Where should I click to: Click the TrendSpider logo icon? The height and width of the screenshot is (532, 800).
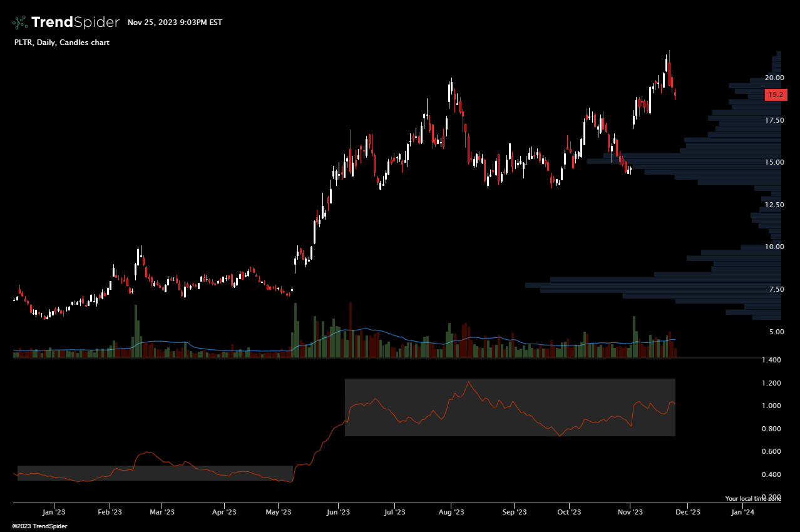20,23
